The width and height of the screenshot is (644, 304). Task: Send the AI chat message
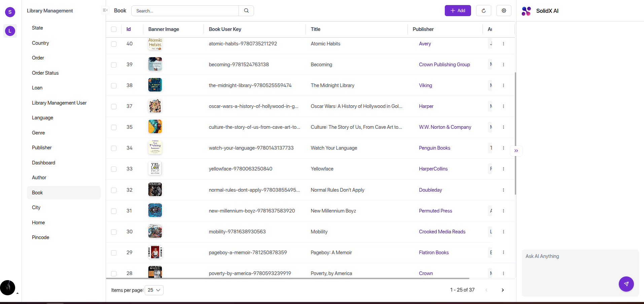coord(626,284)
